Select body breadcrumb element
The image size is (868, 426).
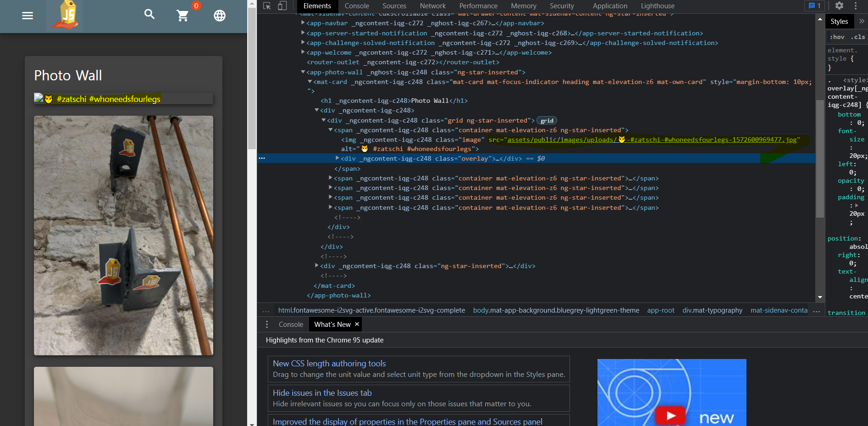click(x=556, y=310)
